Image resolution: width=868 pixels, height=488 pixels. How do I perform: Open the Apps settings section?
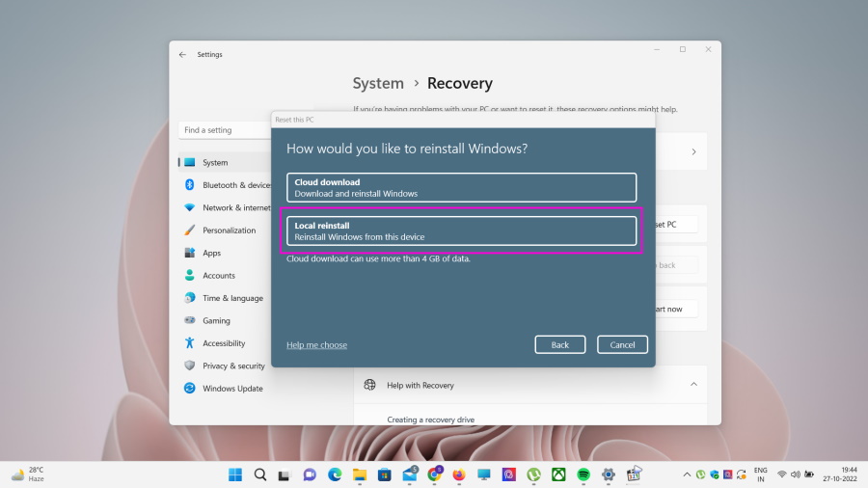pos(211,253)
